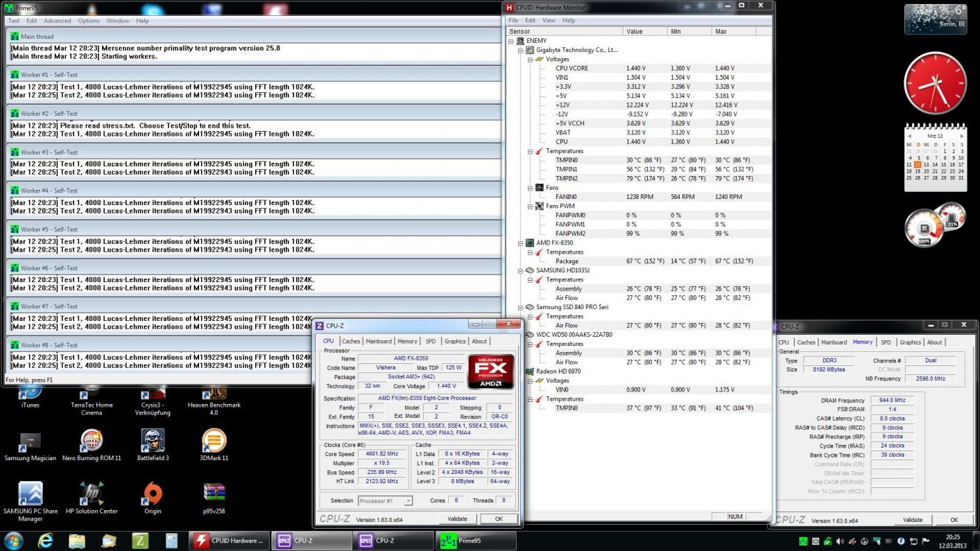Click the AMD FX processor logo in CPU-Z

click(491, 372)
